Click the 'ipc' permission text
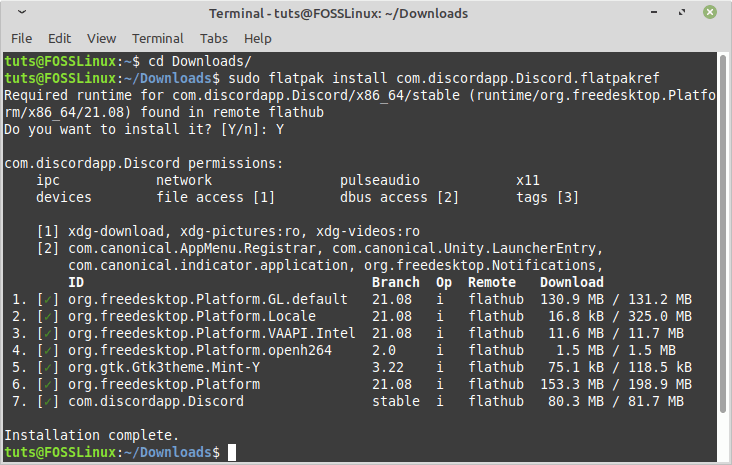This screenshot has width=732, height=465. pos(48,180)
